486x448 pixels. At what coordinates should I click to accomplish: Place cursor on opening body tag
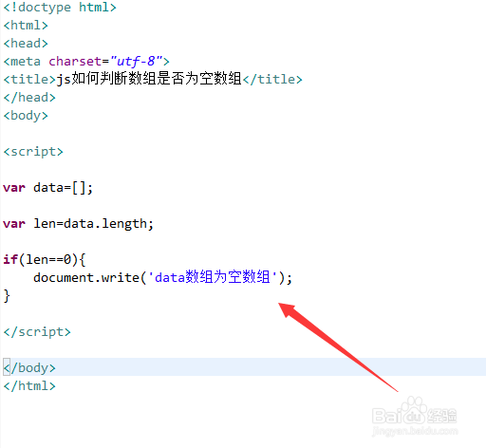(x=26, y=115)
